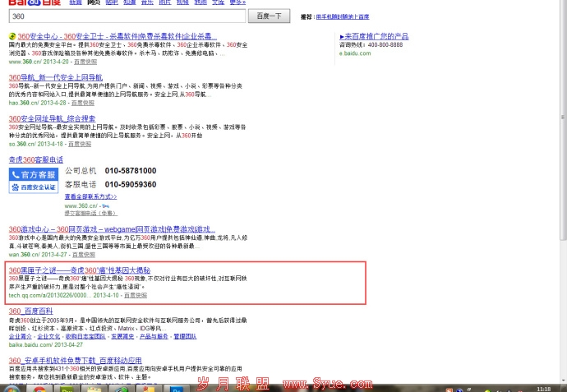Viewport: 567px width, 392px height.
Task: Open the 企业文化 sublink under 百度百科
Action: pyautogui.click(x=48, y=336)
